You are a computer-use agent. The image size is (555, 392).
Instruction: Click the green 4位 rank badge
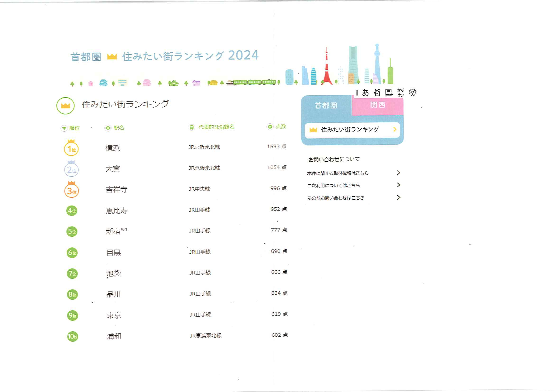click(x=72, y=211)
